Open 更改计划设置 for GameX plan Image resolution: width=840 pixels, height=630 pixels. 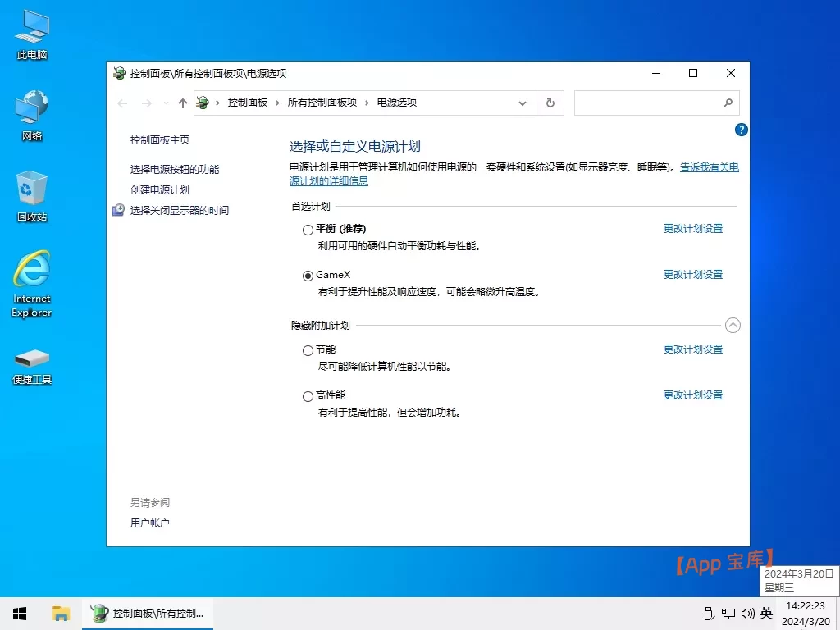click(x=692, y=274)
